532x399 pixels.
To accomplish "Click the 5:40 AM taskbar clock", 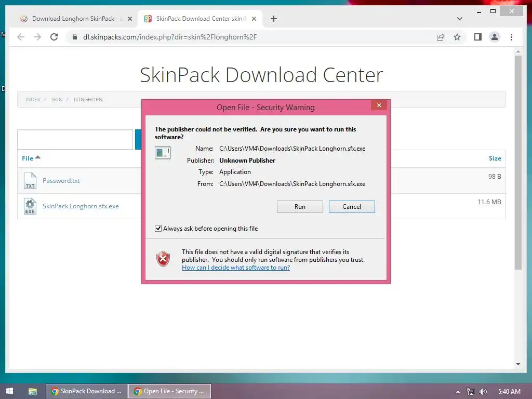I will 509,392.
